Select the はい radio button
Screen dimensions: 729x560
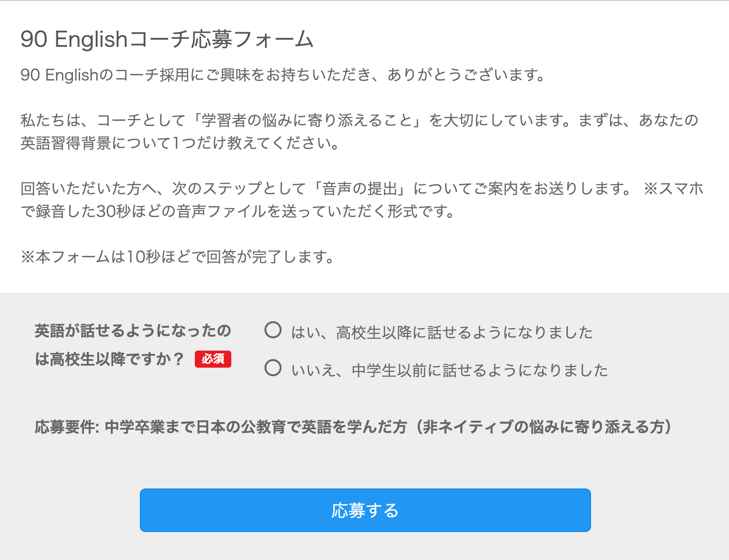point(273,330)
